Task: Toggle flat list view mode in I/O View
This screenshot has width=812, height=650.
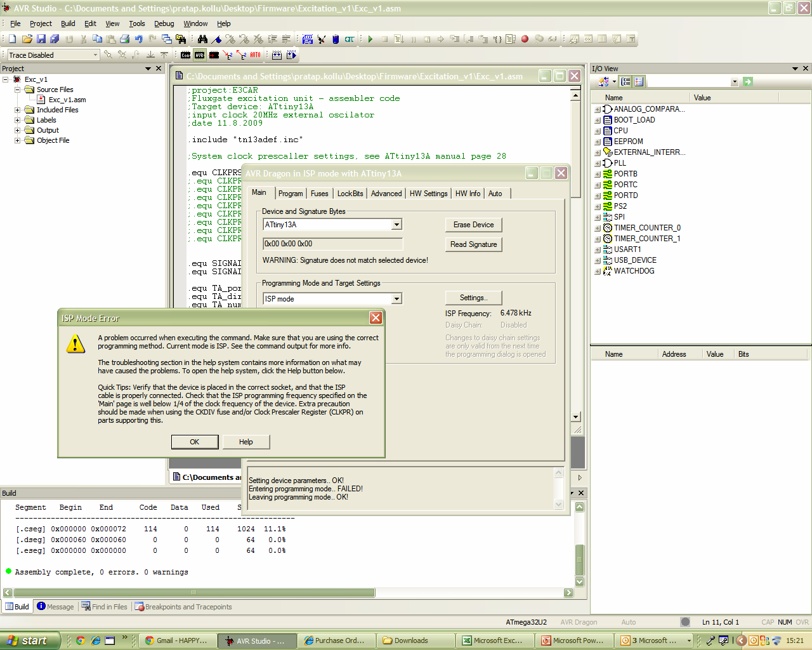Action: [x=639, y=82]
